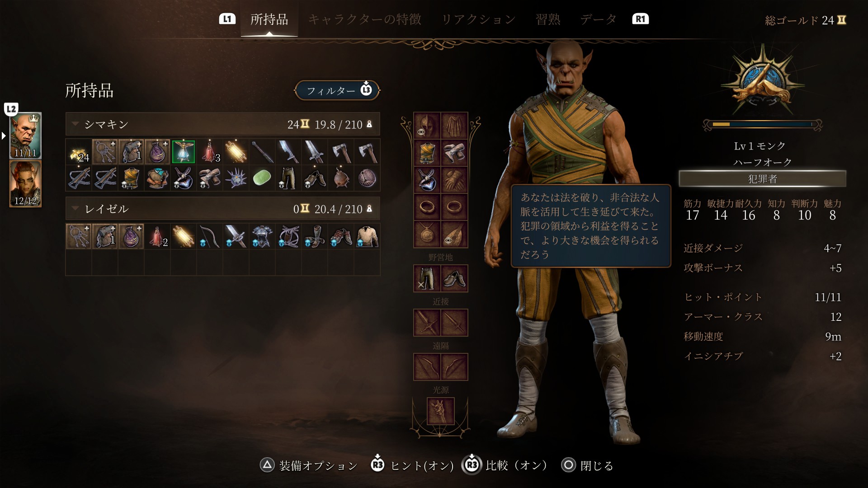The height and width of the screenshot is (488, 868).
Task: Open the フィルター filter dropdown
Action: (x=337, y=90)
